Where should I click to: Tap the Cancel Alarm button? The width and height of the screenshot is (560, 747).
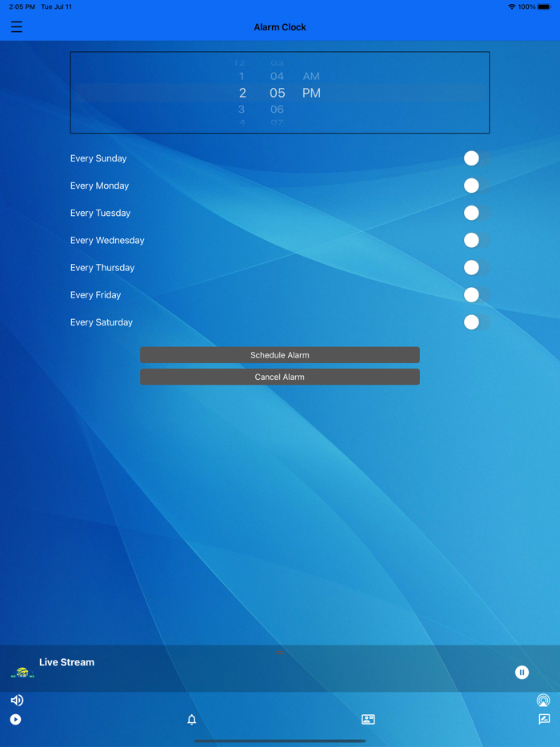(x=280, y=377)
